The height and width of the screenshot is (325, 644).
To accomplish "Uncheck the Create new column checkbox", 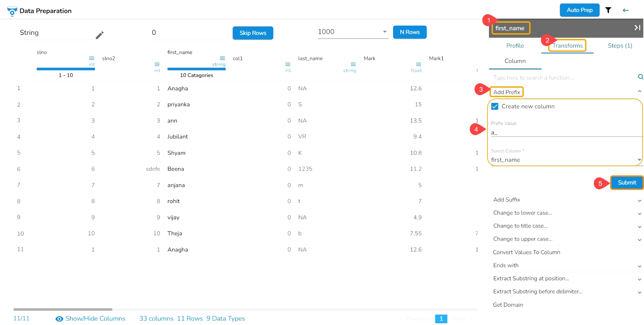I will coord(495,106).
